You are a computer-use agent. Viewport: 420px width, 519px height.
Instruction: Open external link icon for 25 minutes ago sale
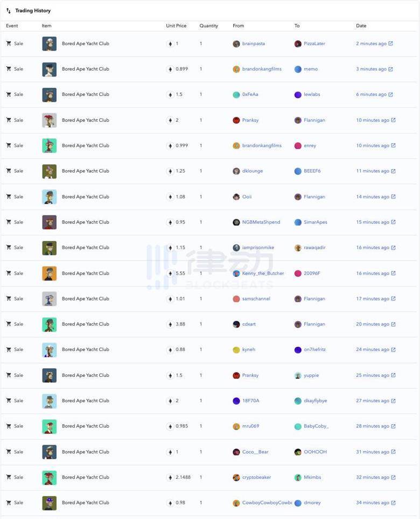(x=393, y=375)
